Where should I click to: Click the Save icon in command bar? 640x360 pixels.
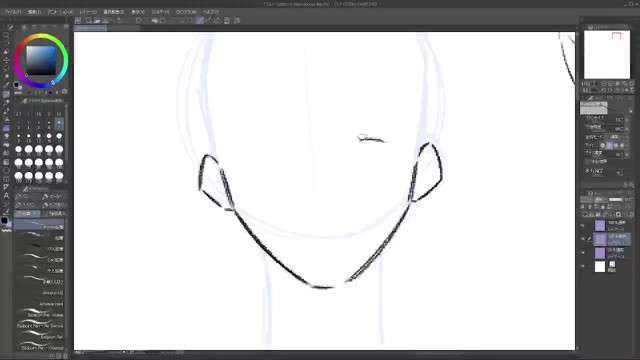[x=105, y=20]
